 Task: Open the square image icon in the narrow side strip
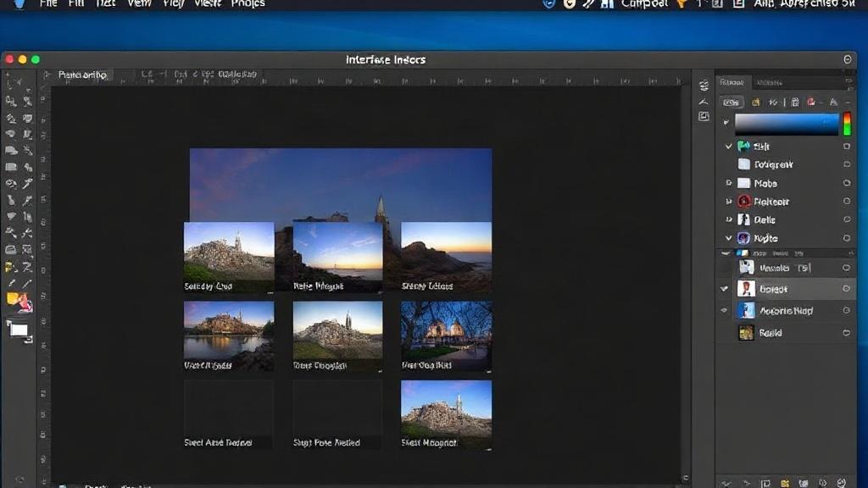[704, 116]
